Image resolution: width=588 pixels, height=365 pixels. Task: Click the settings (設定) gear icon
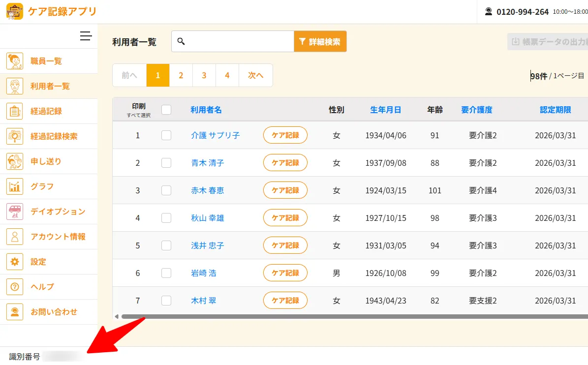click(x=15, y=262)
